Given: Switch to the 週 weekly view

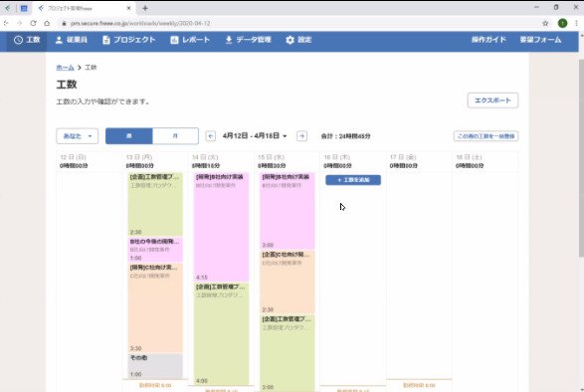Looking at the screenshot, I should [x=129, y=136].
